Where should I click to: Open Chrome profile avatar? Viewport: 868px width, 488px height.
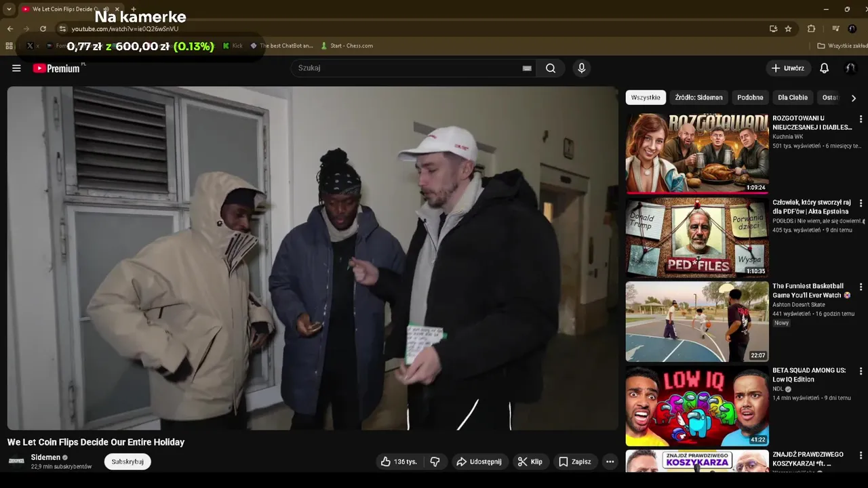point(852,28)
